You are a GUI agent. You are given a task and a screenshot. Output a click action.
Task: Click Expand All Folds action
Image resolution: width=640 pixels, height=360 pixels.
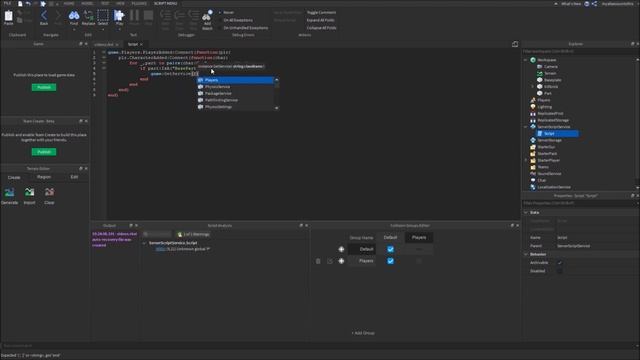[320, 20]
